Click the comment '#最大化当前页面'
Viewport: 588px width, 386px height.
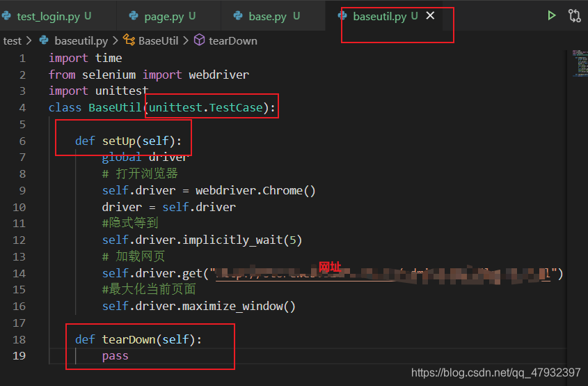(149, 289)
